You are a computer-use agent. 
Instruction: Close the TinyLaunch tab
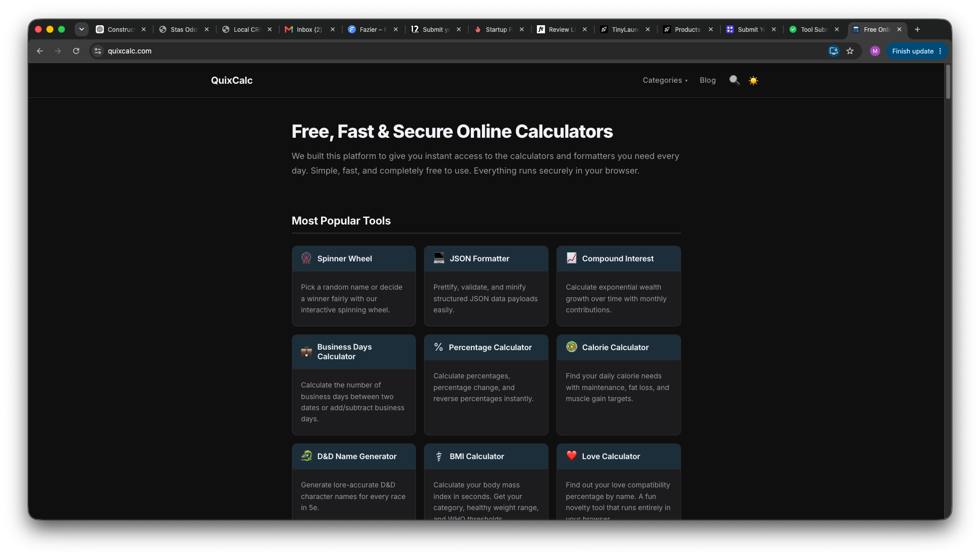648,29
